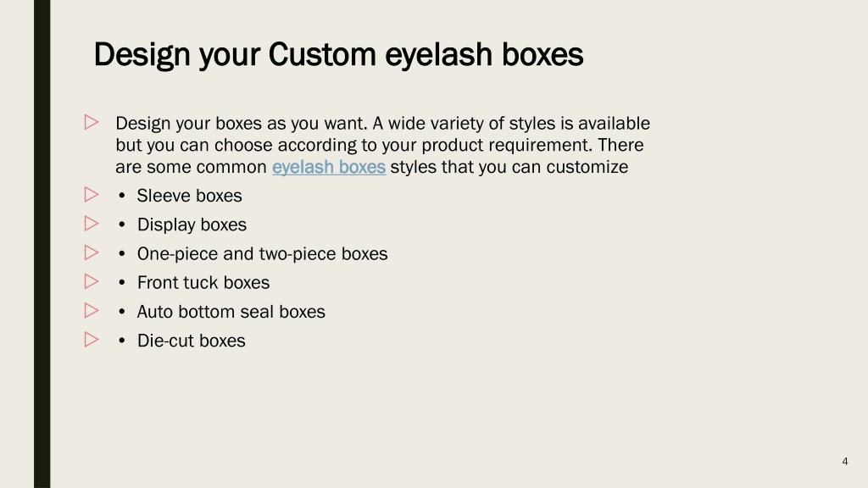The height and width of the screenshot is (488, 868).
Task: Click the arrow bullet beside One-piece and two-piece boxes
Action: click(92, 252)
